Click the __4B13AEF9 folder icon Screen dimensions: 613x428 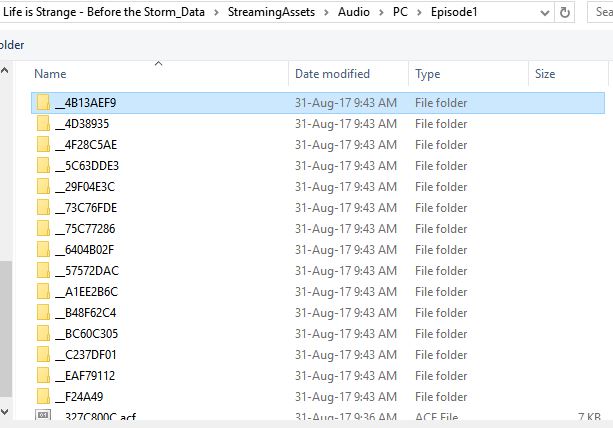click(x=42, y=103)
